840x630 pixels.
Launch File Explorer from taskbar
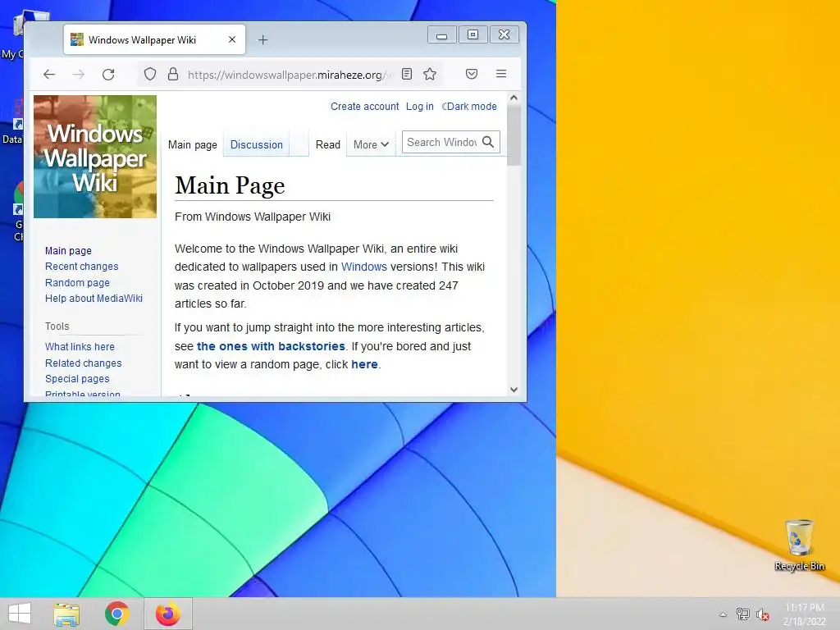(x=66, y=614)
